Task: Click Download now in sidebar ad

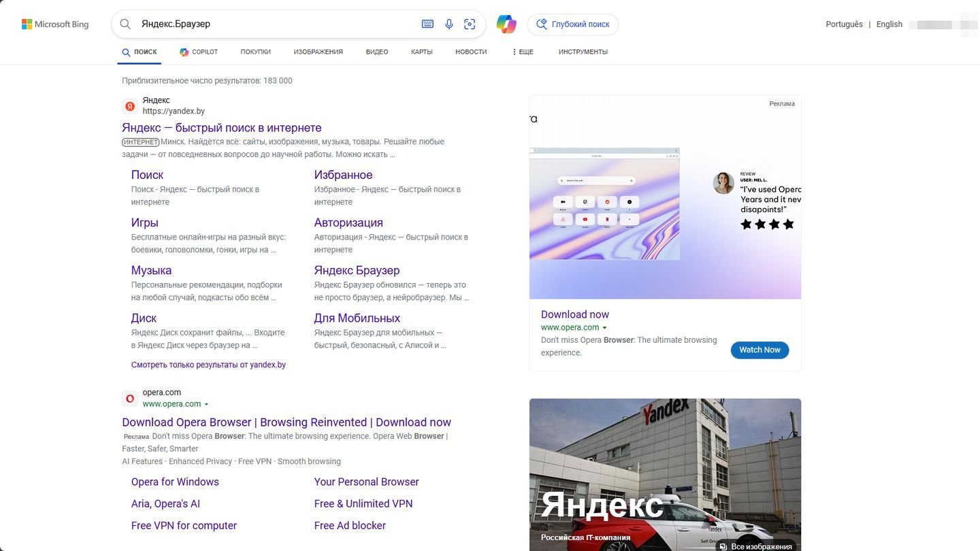Action: pos(575,314)
